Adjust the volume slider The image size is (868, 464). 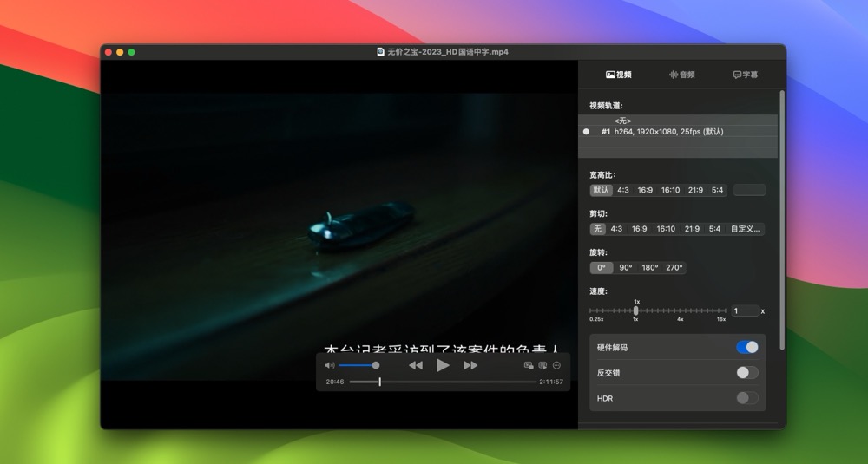click(359, 365)
